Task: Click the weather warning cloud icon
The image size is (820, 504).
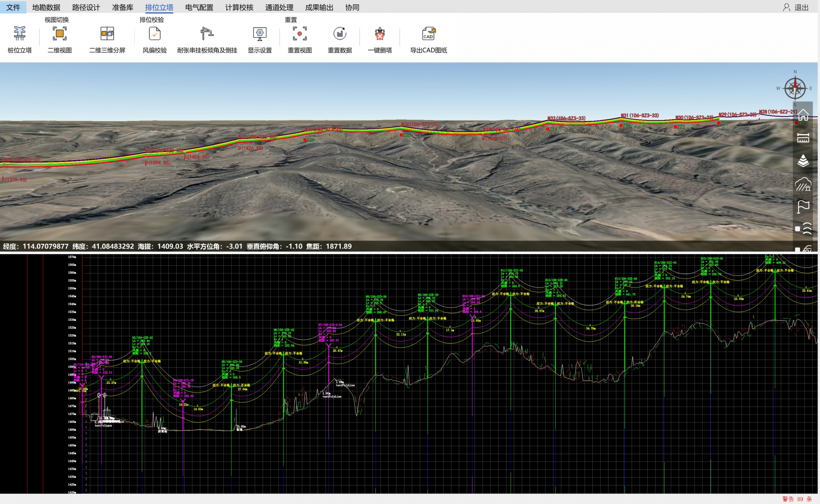Action: point(803,184)
